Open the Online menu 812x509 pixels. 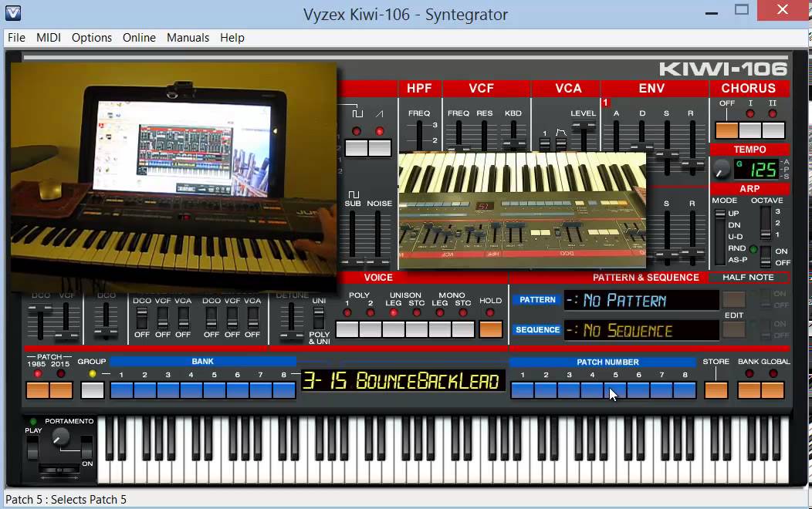click(139, 38)
